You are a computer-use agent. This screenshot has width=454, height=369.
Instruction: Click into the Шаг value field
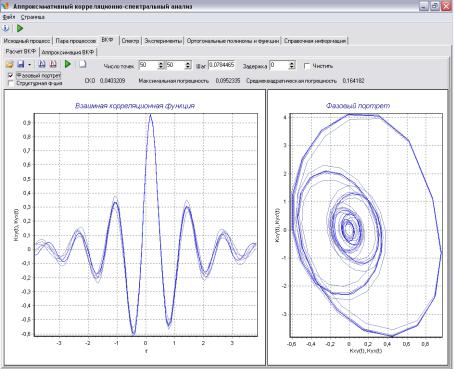[x=221, y=65]
